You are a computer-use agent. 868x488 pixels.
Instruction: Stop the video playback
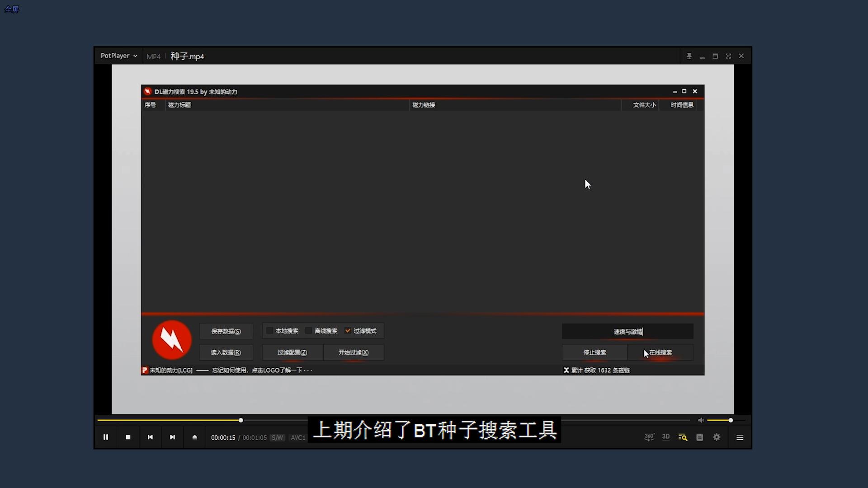click(128, 437)
